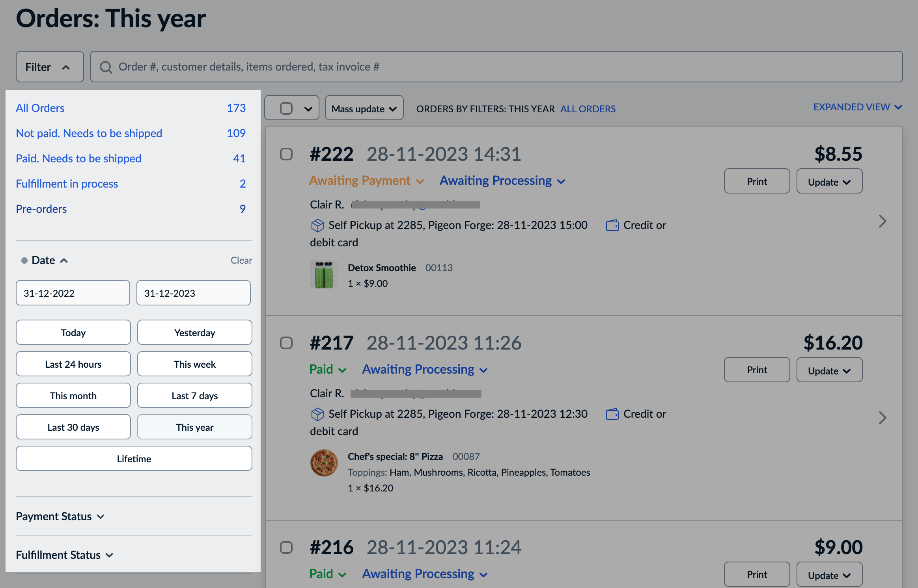Image resolution: width=918 pixels, height=588 pixels.
Task: Choose the Pre-orders filter
Action: [41, 209]
